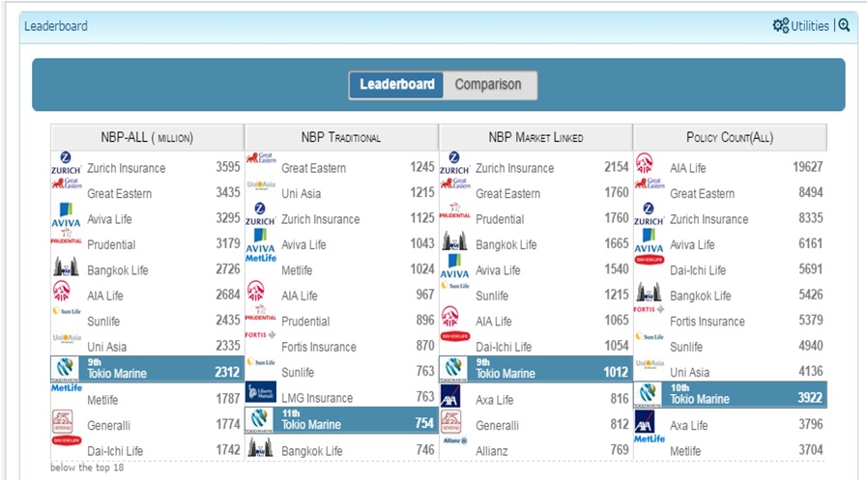The width and height of the screenshot is (868, 481).
Task: Click AIA logo in Policy Count column
Action: (645, 162)
